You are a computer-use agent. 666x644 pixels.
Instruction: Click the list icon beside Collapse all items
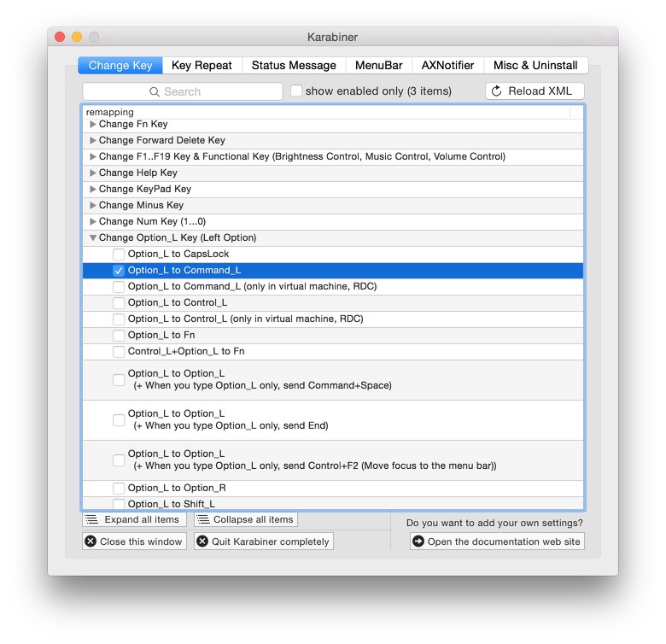pyautogui.click(x=203, y=519)
